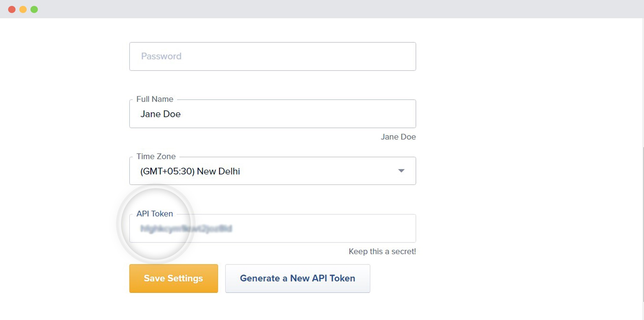Save the settings with the orange button

174,278
